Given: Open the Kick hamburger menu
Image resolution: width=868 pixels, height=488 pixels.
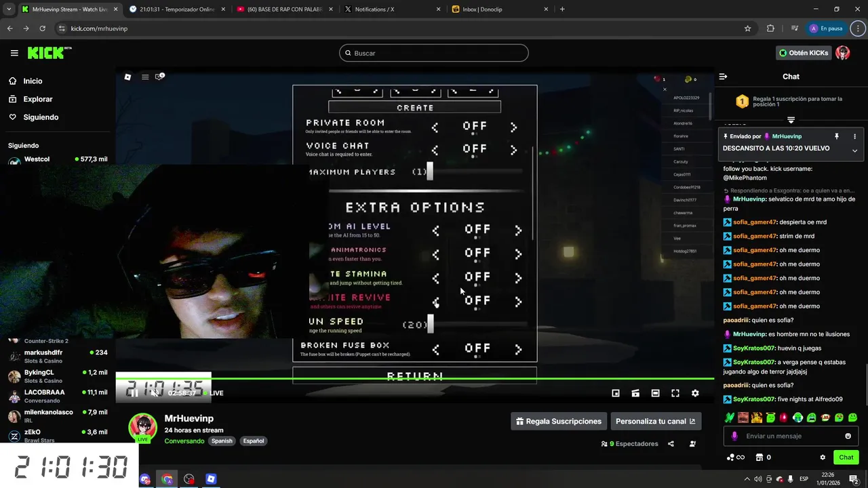Looking at the screenshot, I should (14, 53).
